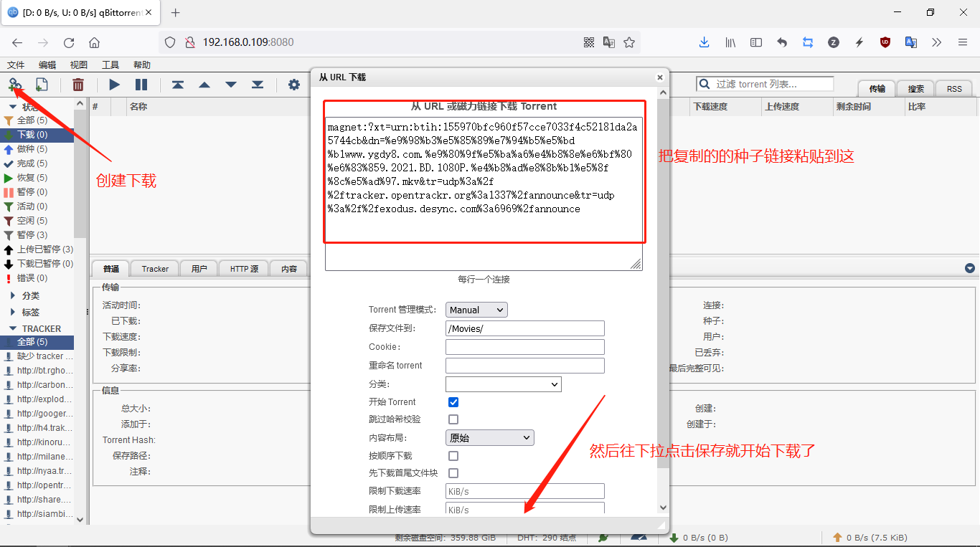Viewport: 980px width, 547px height.
Task: Collapse the properties panel arrow button
Action: pos(970,268)
